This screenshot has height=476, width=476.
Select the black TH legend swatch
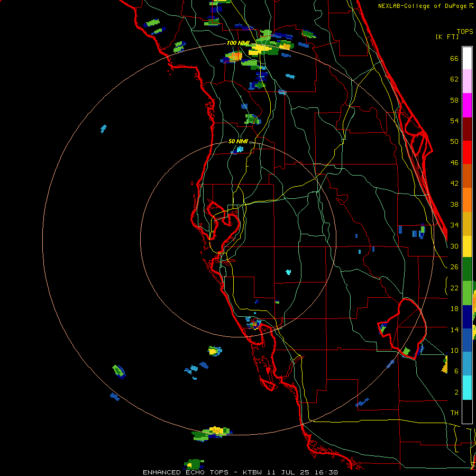tap(467, 411)
